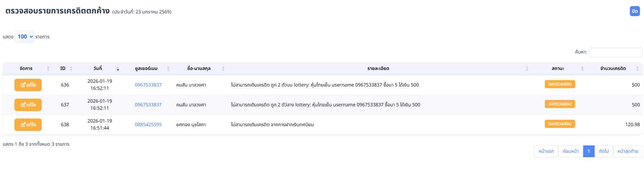Image resolution: width=644 pixels, height=174 pixels.
Task: Click the ถัดไป next page button
Action: tap(604, 151)
